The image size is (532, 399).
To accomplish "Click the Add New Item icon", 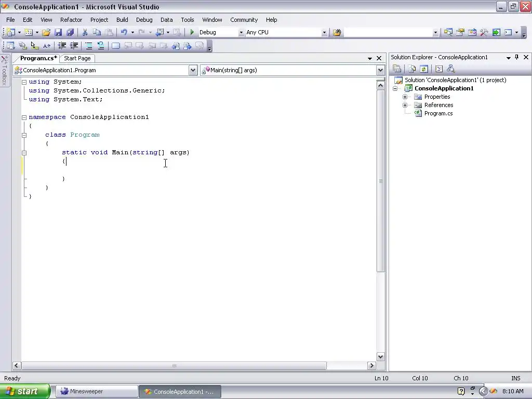I will [29, 32].
